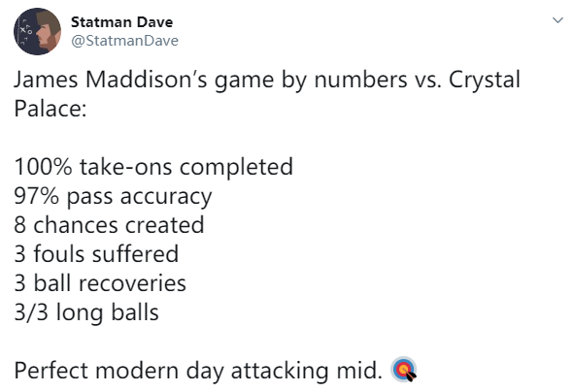
Task: Open the Statman Dave display name
Action: click(x=121, y=22)
